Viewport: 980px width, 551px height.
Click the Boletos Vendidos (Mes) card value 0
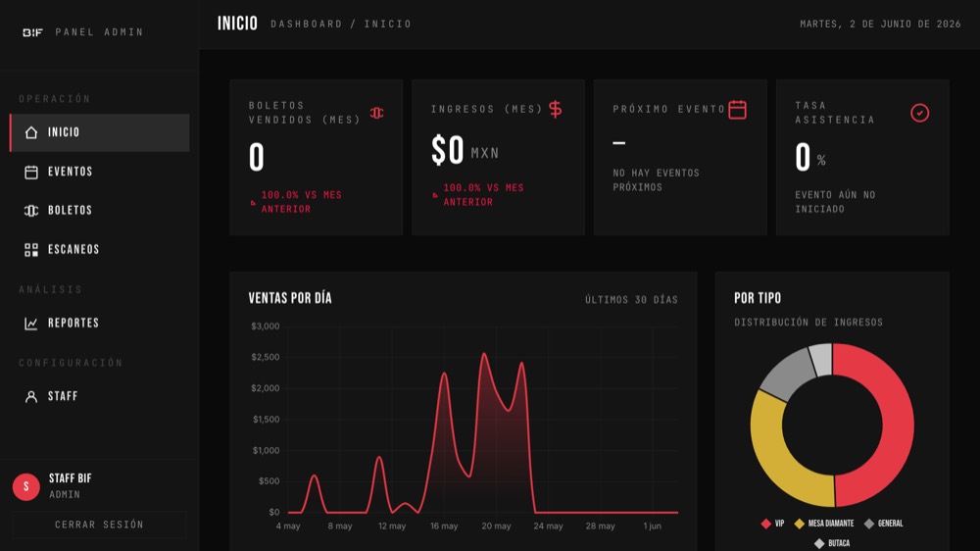(256, 157)
